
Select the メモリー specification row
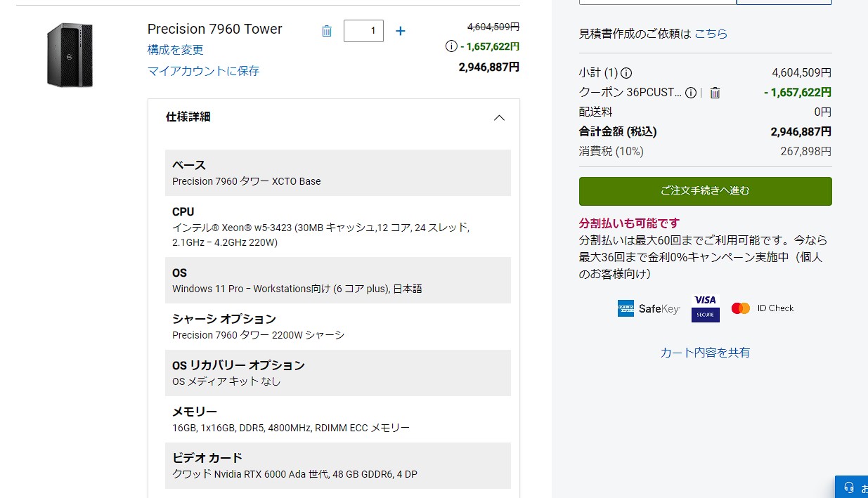(x=338, y=419)
